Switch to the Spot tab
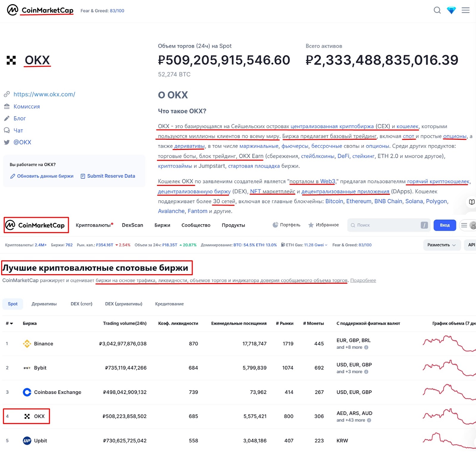The width and height of the screenshot is (476, 452). (13, 304)
